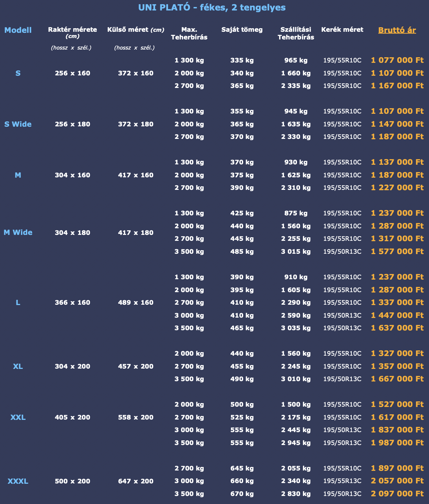Click the "Raktér mérete" column header
The height and width of the screenshot is (504, 429).
72,30
